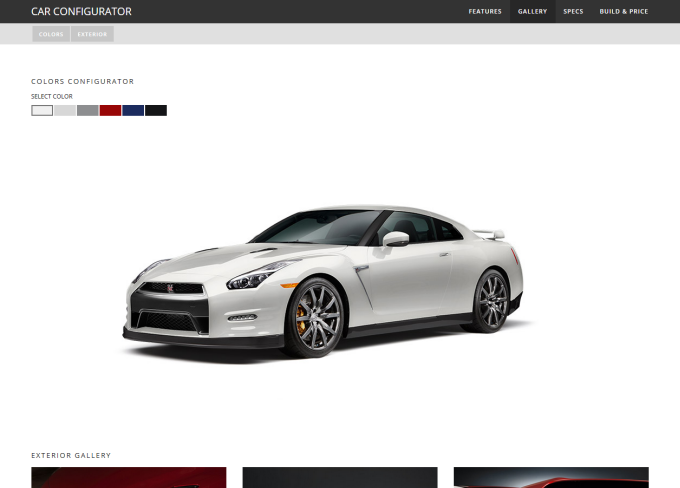
Task: Open Build & Price in navigation
Action: pos(624,11)
